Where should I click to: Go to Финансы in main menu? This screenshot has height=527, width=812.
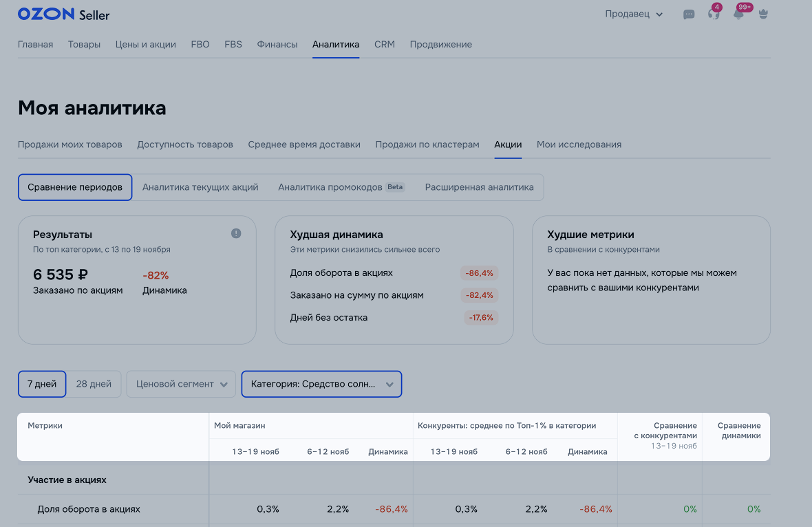click(x=277, y=45)
